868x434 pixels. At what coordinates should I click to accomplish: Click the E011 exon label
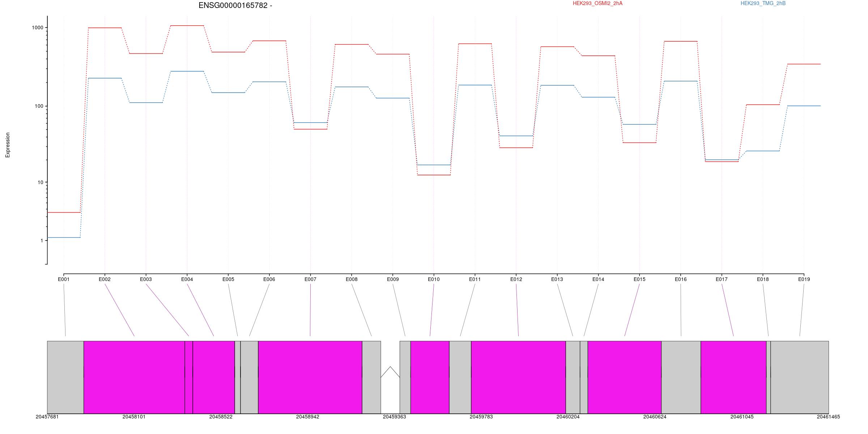pos(475,279)
